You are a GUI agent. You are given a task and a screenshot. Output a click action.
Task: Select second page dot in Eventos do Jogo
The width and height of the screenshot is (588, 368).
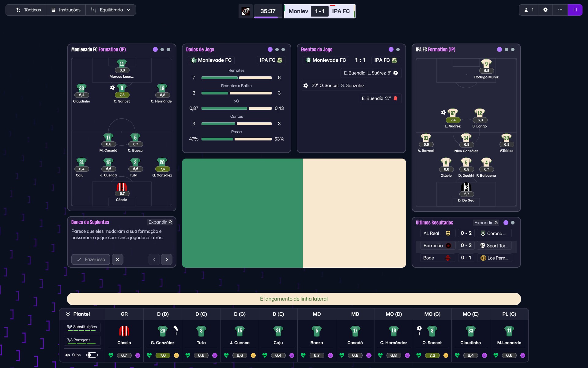pos(398,49)
